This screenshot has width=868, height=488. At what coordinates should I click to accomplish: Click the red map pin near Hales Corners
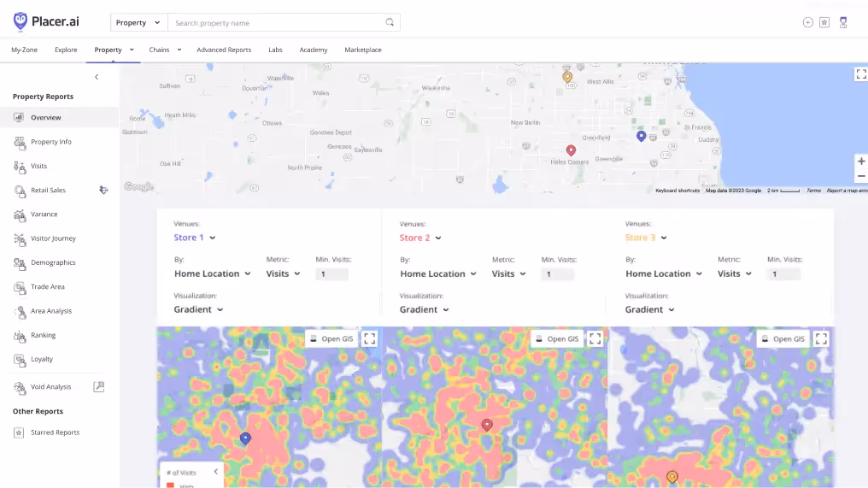pos(571,150)
